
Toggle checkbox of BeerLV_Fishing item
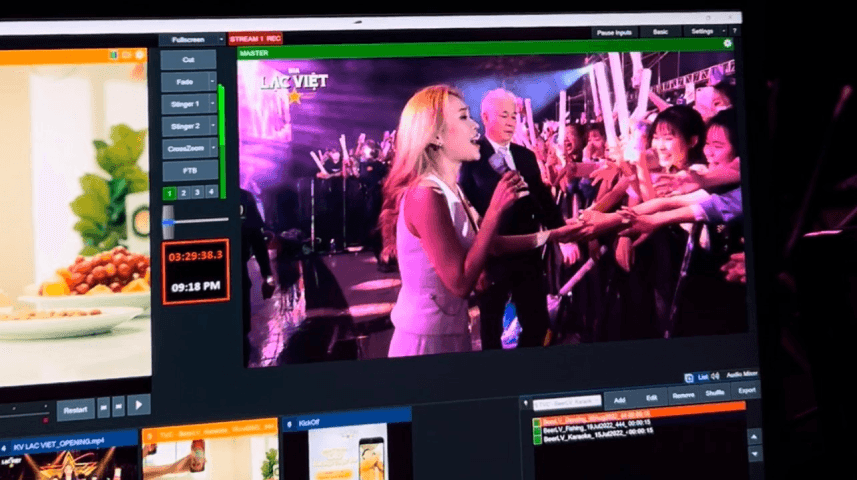[537, 431]
